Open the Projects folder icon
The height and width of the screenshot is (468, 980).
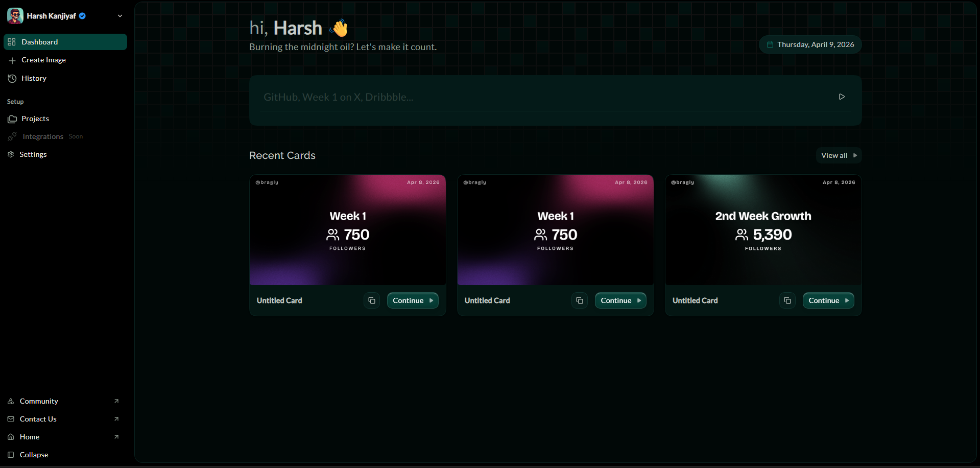pyautogui.click(x=12, y=119)
